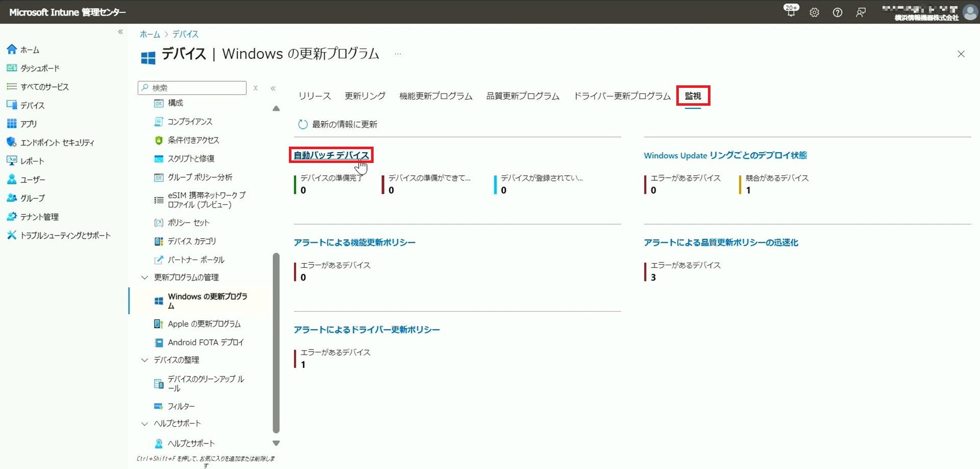Viewport: 980px width, 469px height.
Task: Open the notifications bell icon
Action: pyautogui.click(x=791, y=12)
